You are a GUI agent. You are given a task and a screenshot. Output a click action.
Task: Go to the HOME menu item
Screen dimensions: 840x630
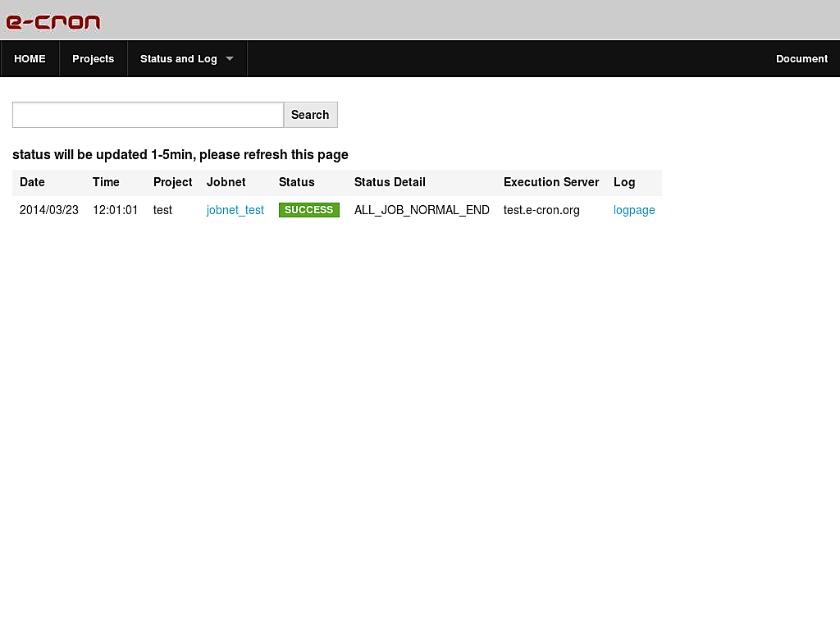point(30,58)
